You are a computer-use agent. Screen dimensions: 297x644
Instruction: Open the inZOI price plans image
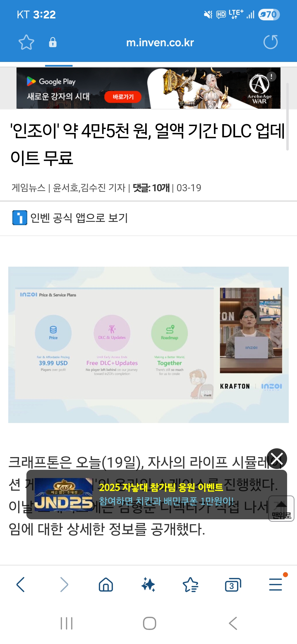[x=148, y=345]
